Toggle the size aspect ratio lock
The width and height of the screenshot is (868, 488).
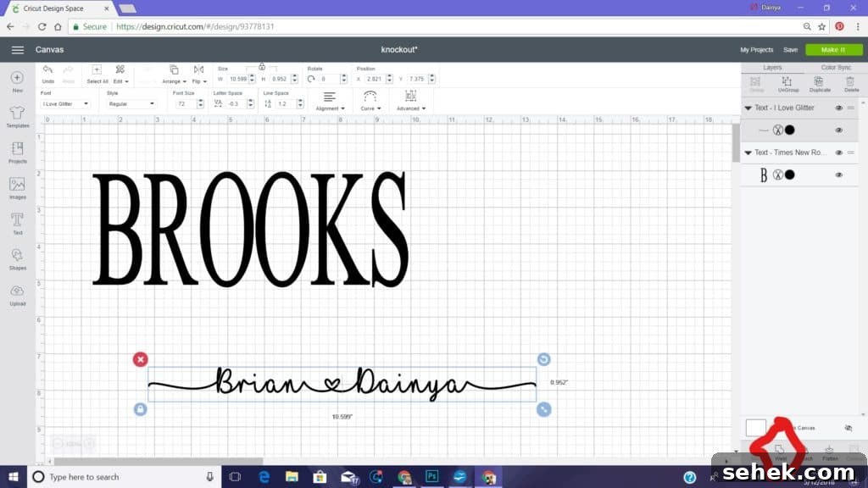click(x=262, y=67)
